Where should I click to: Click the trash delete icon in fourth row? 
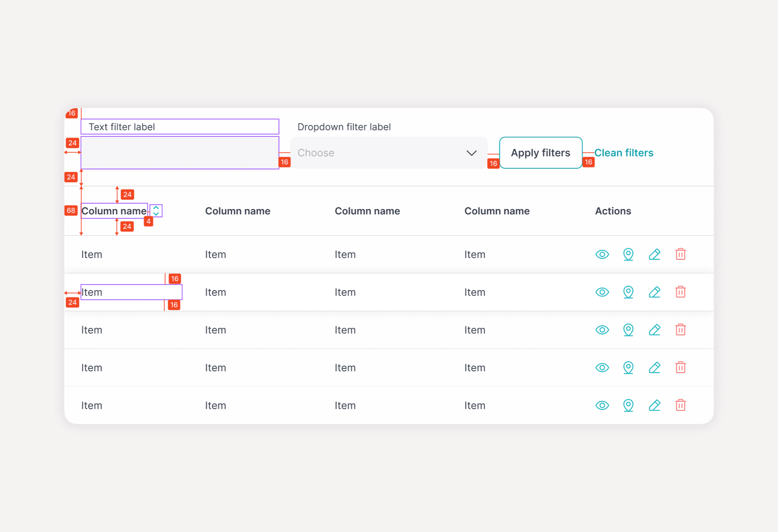point(680,368)
